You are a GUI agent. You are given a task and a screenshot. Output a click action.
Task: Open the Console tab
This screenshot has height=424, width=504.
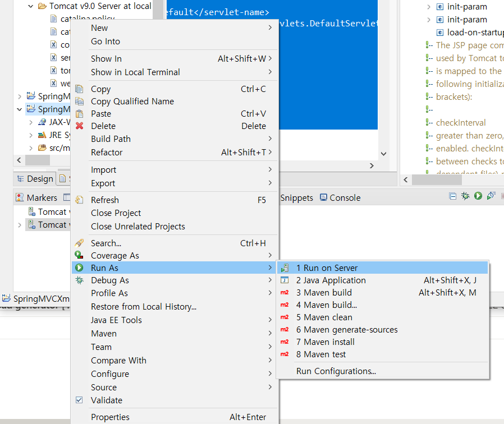click(x=340, y=197)
